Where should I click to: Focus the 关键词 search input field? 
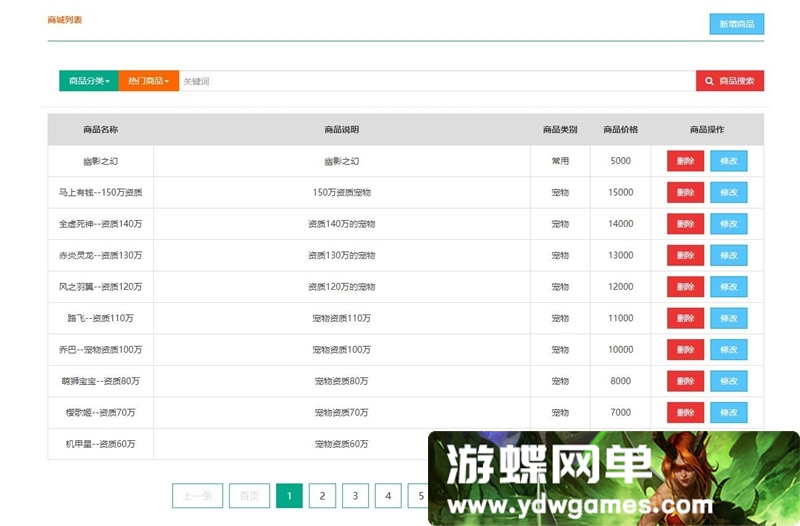pyautogui.click(x=437, y=81)
